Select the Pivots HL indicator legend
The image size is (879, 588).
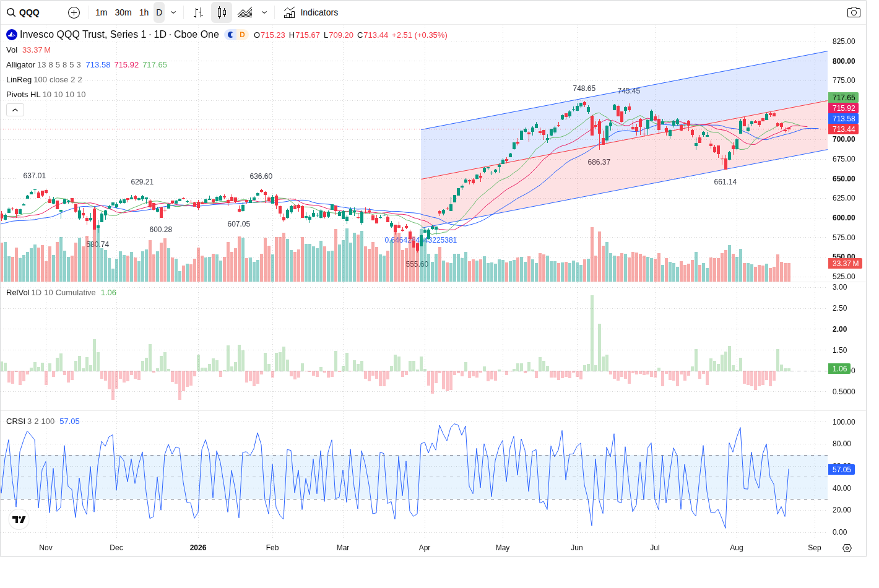(23, 95)
